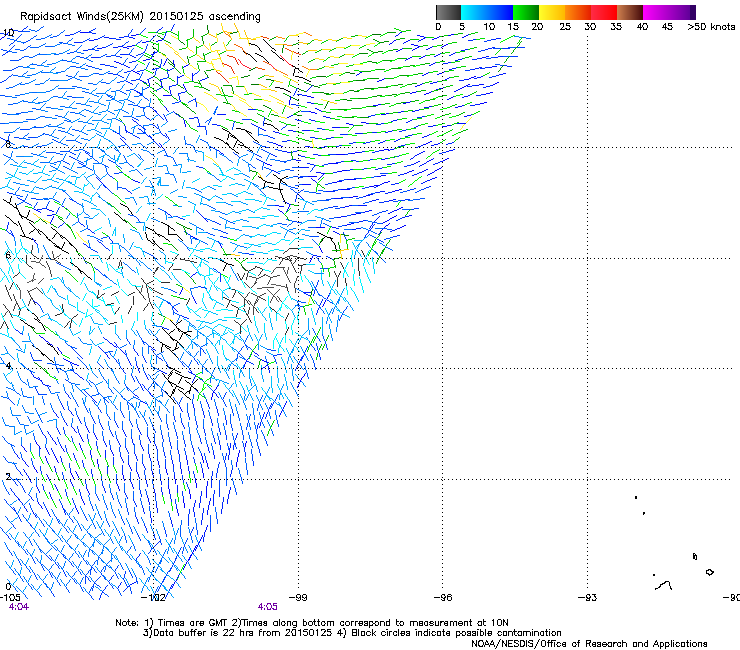Click the curved coastline outline near -93 longitude
Screen dimensions: 740x650
(664, 586)
